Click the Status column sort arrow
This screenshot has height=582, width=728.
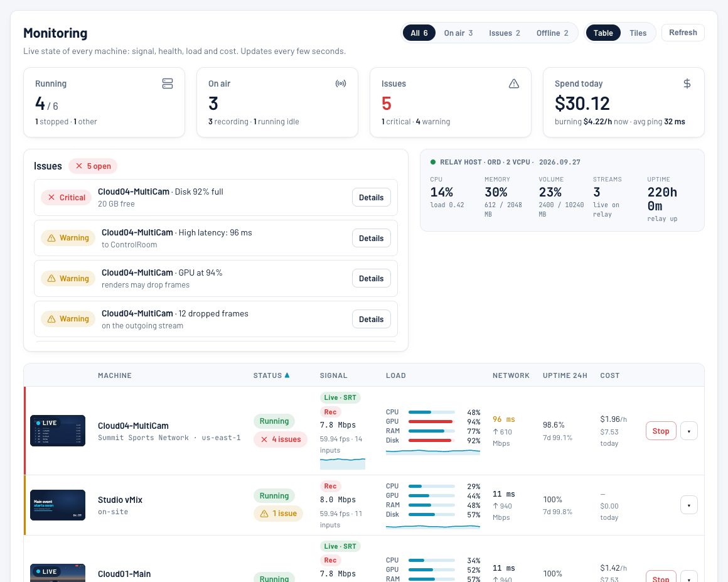pyautogui.click(x=287, y=375)
